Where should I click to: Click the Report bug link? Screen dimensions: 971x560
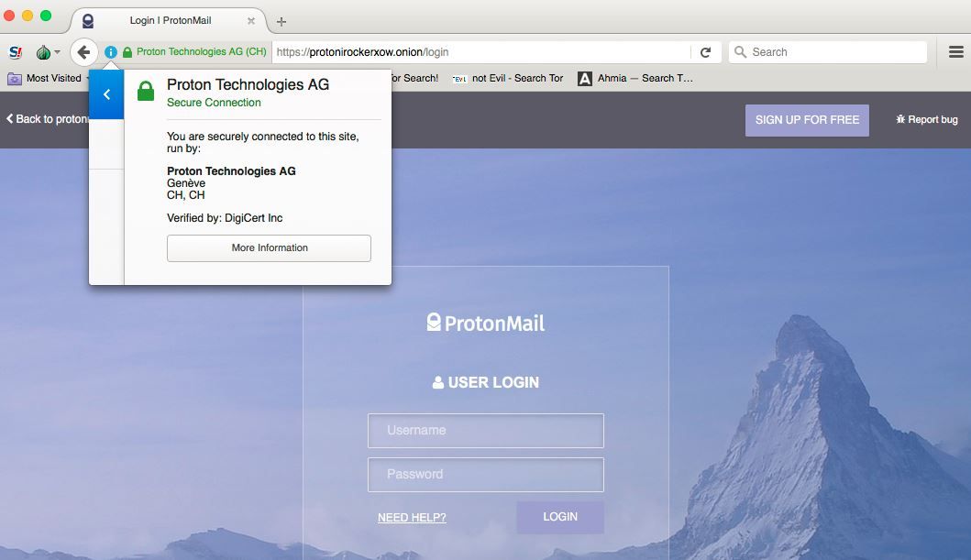(926, 119)
